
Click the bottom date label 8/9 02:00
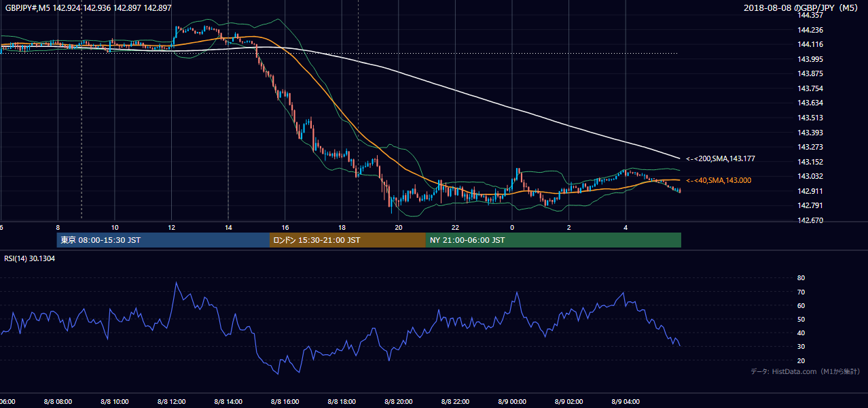click(568, 401)
